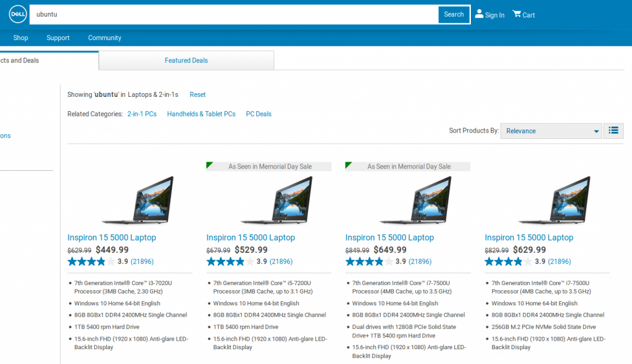Reset the ubuntu search filter
Viewport: 632px width, 364px height.
[197, 94]
